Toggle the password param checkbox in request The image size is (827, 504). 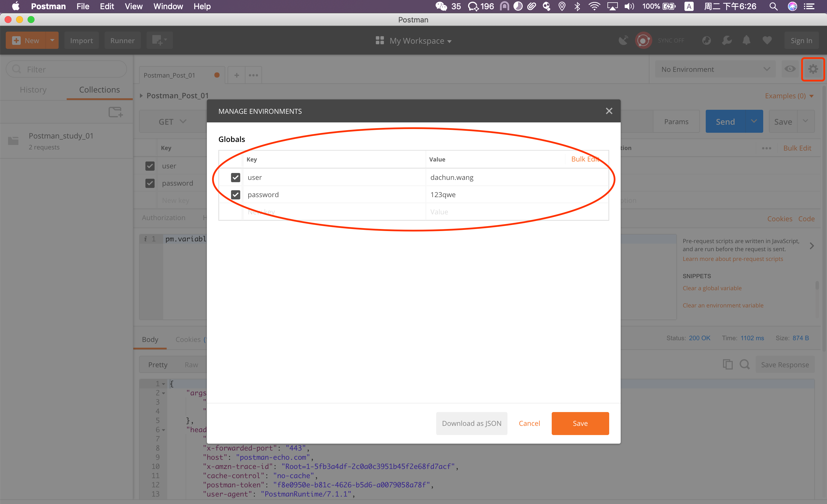[150, 183]
